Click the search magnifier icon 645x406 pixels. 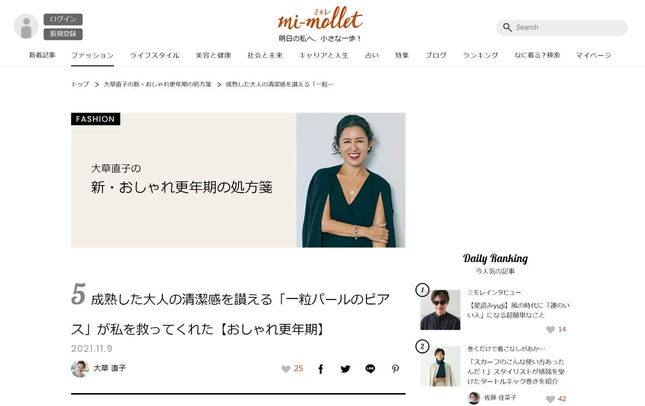(x=507, y=28)
